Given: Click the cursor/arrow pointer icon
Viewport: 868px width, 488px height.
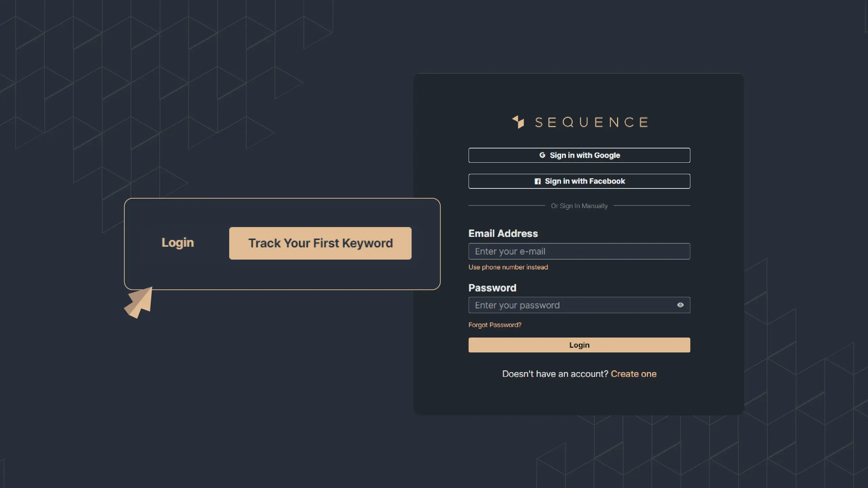Looking at the screenshot, I should click(x=137, y=301).
